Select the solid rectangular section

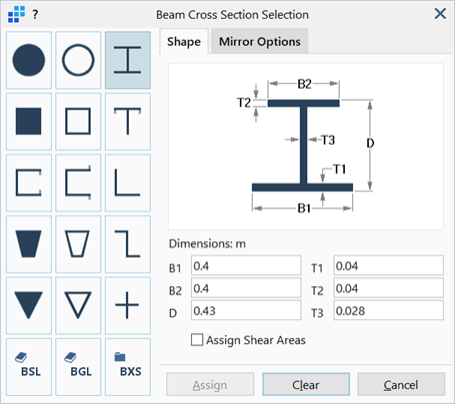pos(29,122)
